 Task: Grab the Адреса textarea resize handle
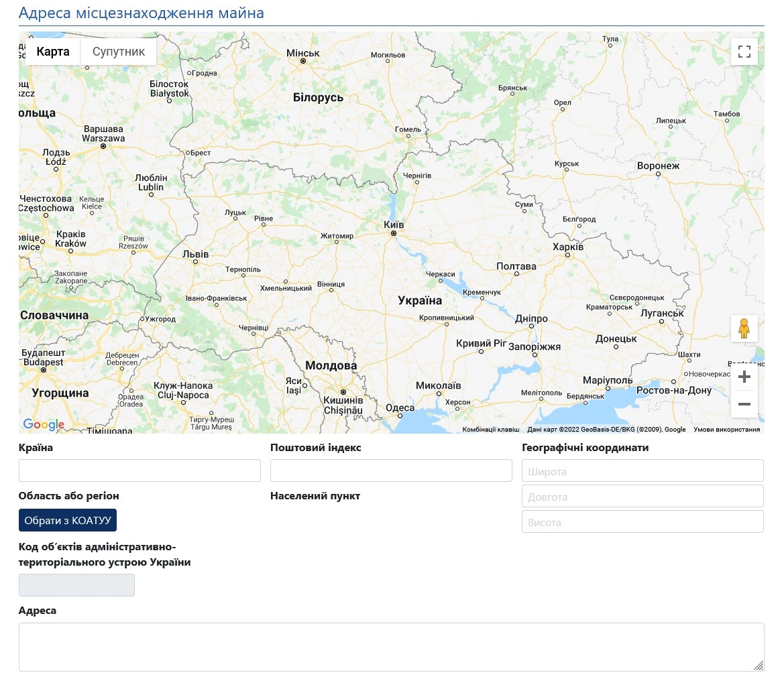pos(759,666)
